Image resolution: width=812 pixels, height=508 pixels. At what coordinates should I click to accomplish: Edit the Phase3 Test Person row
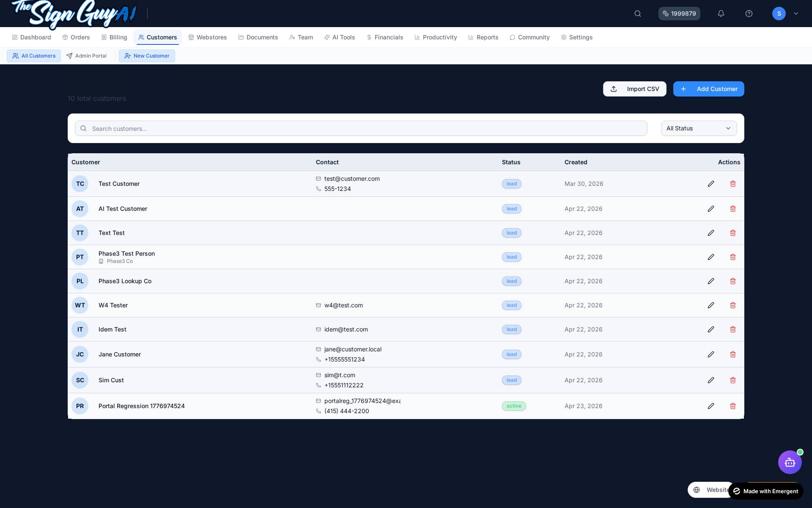pos(711,257)
